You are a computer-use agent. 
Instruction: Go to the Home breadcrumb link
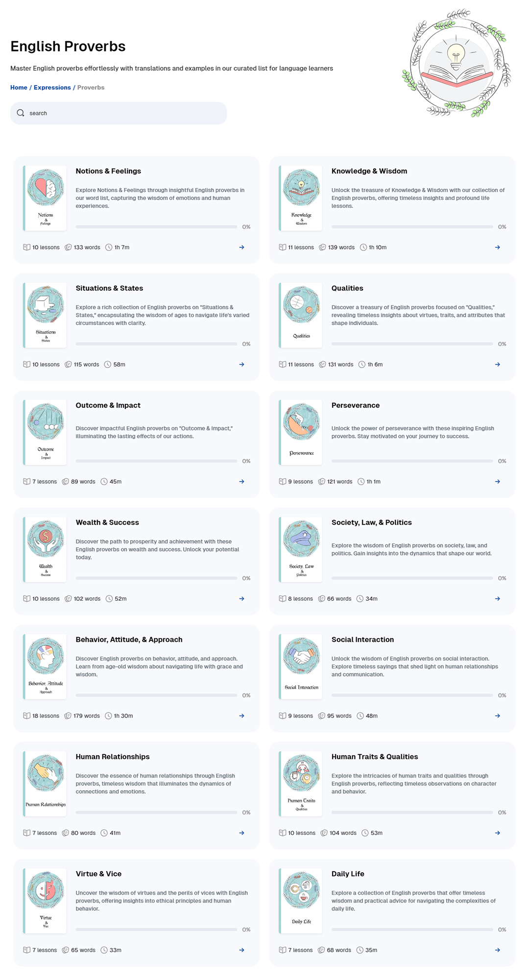(19, 88)
